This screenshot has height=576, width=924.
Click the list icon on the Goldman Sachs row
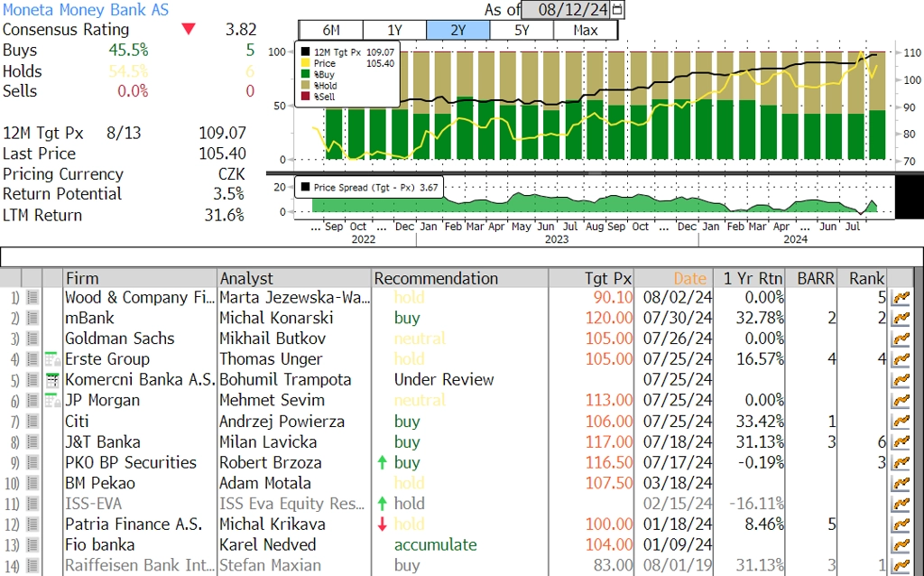32,339
